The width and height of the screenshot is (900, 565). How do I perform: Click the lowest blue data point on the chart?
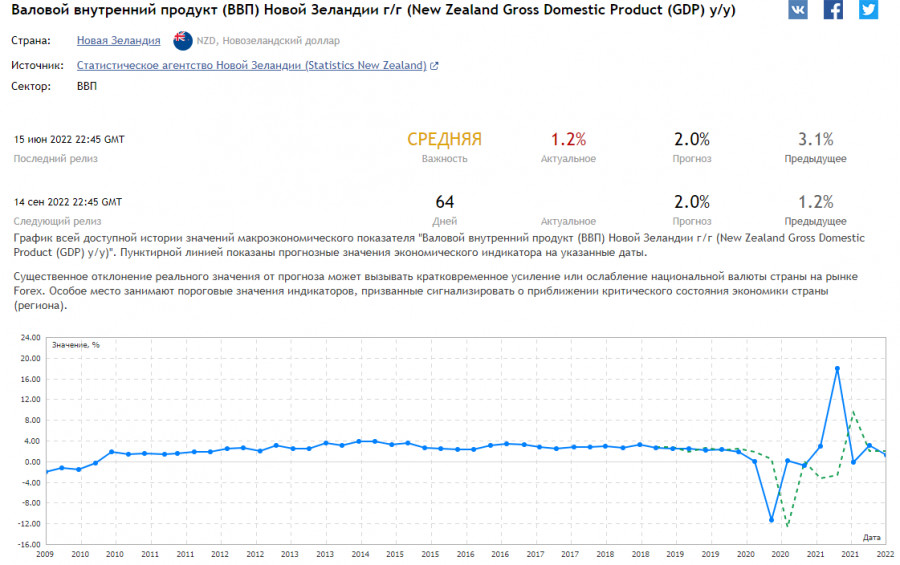pyautogui.click(x=771, y=520)
